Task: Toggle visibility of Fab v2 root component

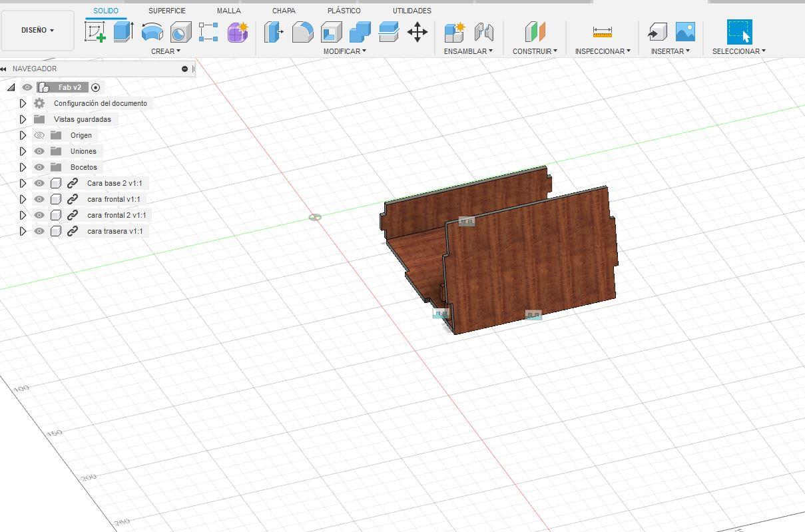Action: click(27, 87)
